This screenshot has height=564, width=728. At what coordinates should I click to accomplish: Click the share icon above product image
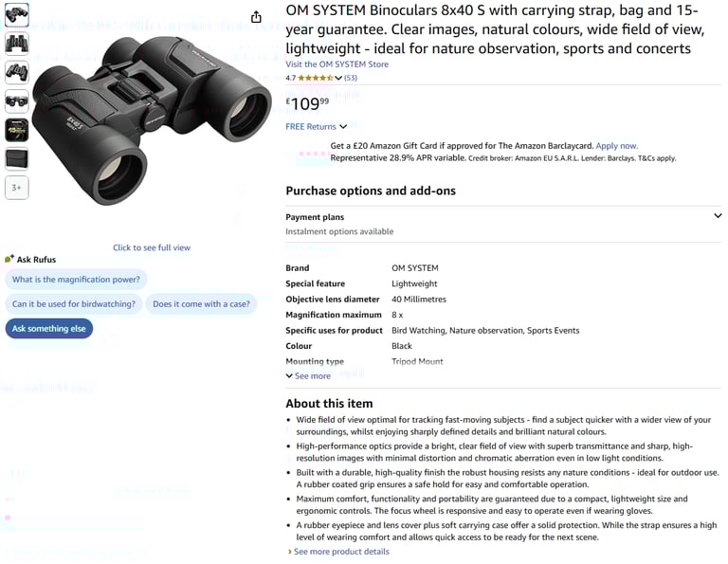(256, 17)
